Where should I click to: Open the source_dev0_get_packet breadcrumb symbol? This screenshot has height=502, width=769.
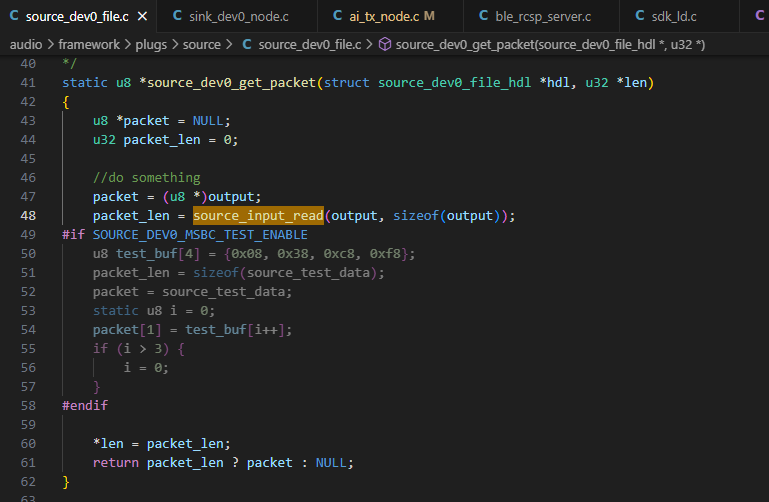click(x=550, y=45)
